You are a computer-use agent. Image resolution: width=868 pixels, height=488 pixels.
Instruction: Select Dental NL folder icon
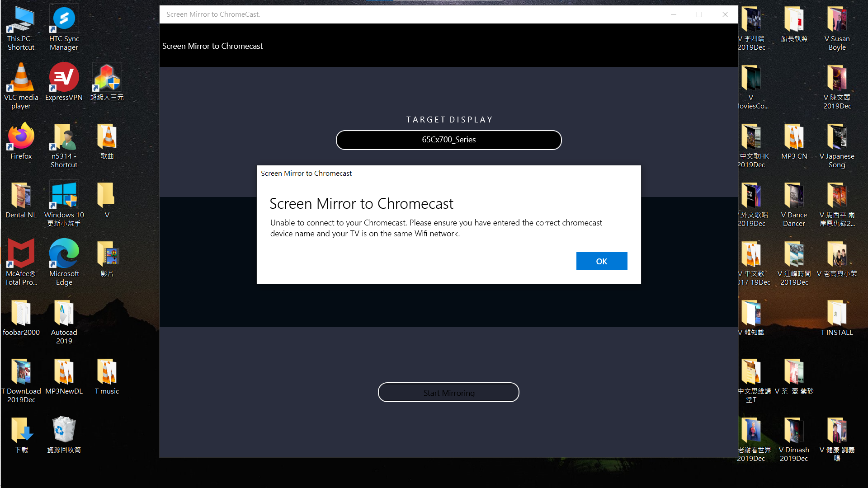[21, 200]
